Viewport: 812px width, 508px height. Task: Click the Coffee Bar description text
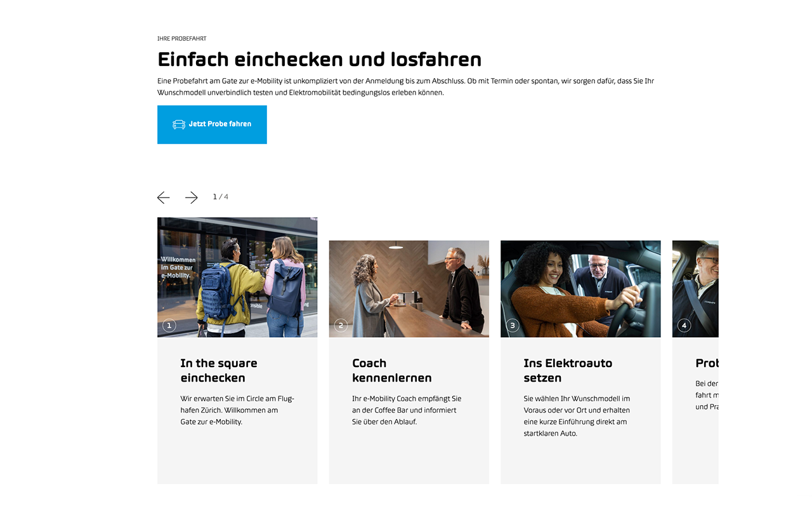point(407,410)
